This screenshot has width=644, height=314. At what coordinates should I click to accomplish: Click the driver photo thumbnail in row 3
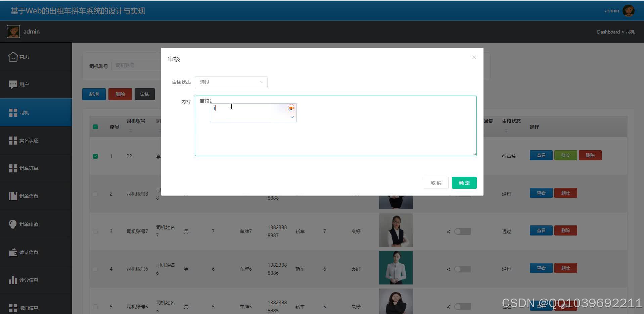tap(396, 230)
